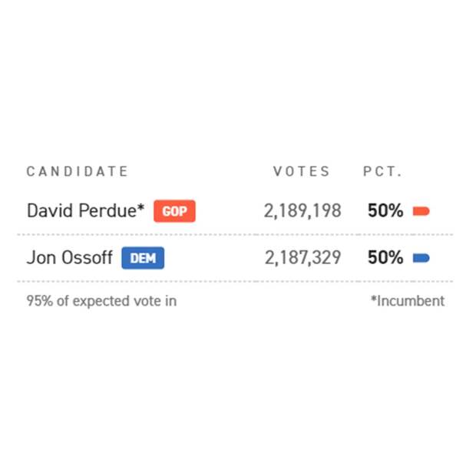Click the asterisk next to David Perdue
Screen dimensions: 476x476
(x=140, y=207)
